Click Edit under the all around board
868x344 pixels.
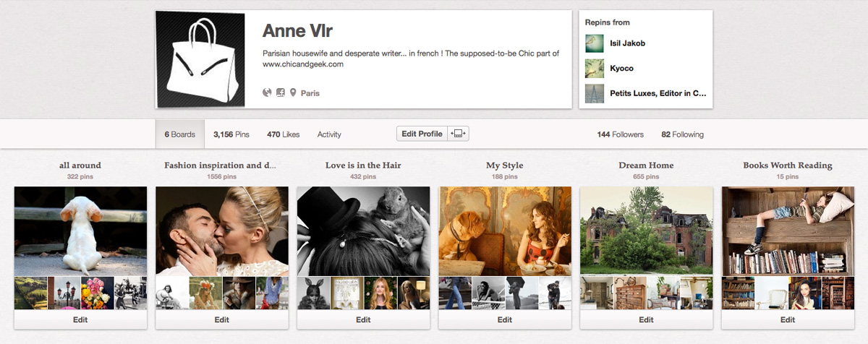coord(80,319)
